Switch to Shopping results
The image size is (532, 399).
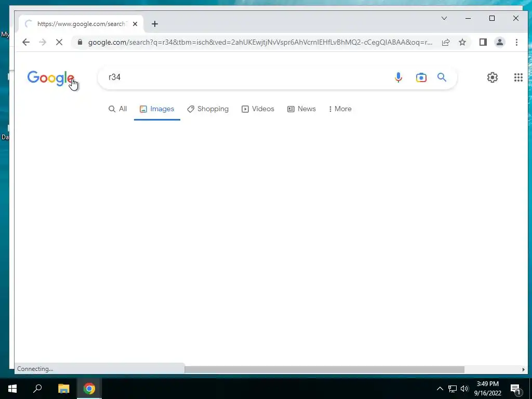208,109
